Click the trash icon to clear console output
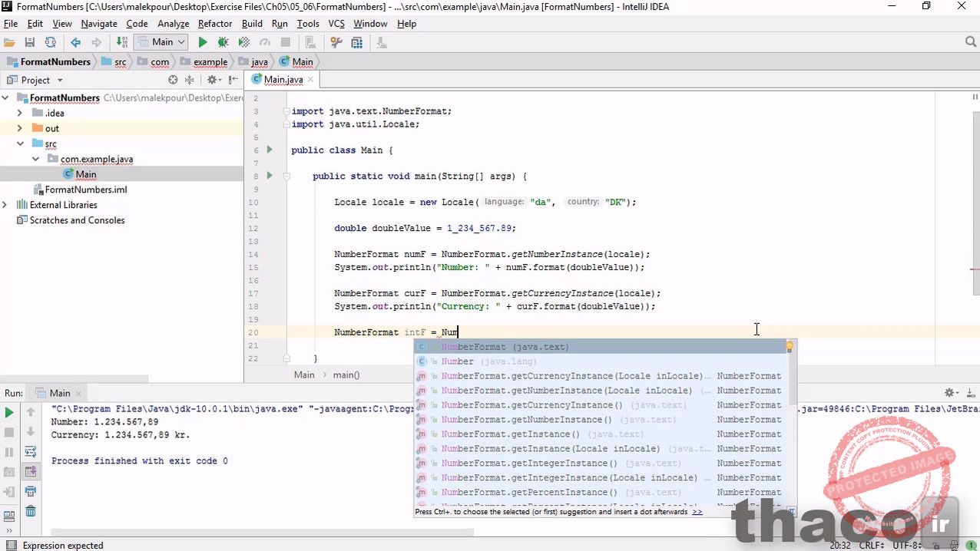Image resolution: width=980 pixels, height=551 pixels. coord(31,511)
